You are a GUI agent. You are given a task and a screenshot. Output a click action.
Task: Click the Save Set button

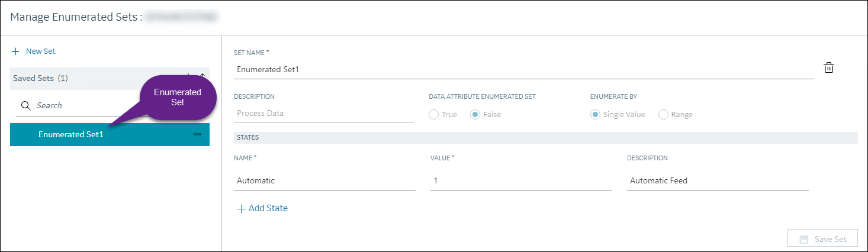pos(822,239)
